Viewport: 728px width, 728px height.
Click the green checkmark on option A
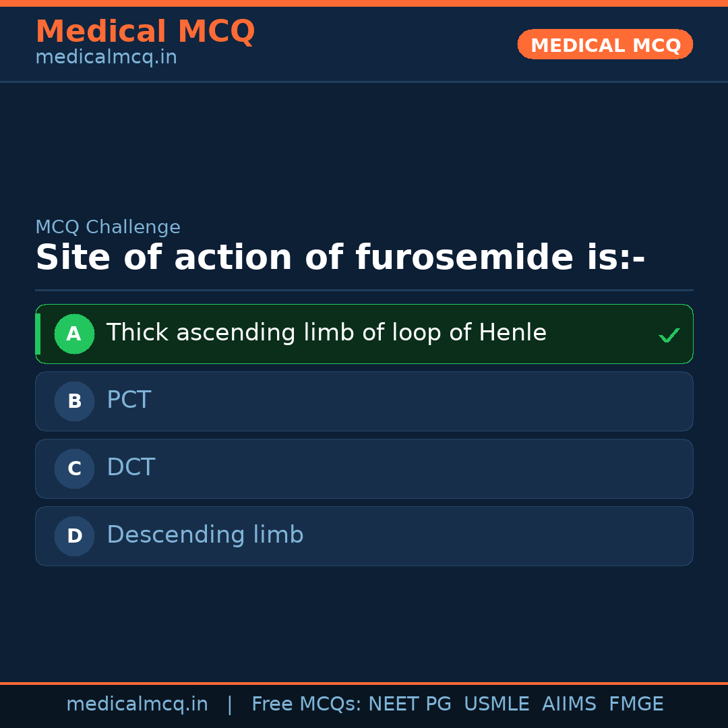[669, 335]
